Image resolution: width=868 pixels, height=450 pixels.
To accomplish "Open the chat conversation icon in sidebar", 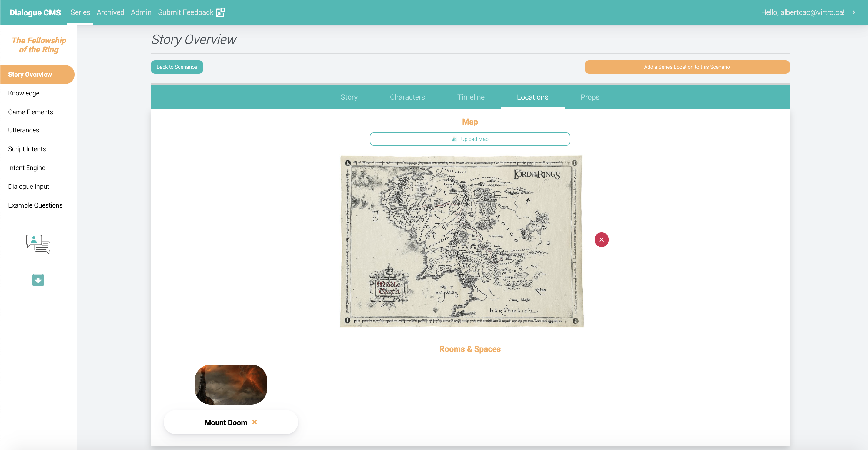I will [x=38, y=244].
